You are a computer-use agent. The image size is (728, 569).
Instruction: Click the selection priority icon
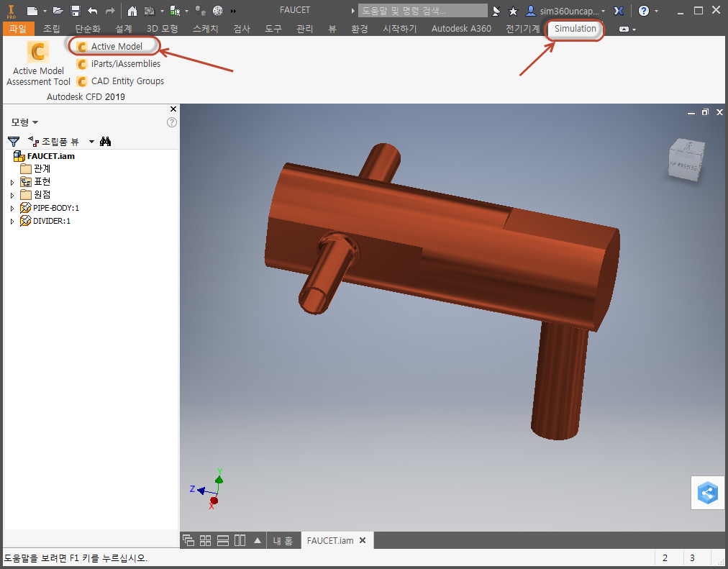click(x=175, y=11)
